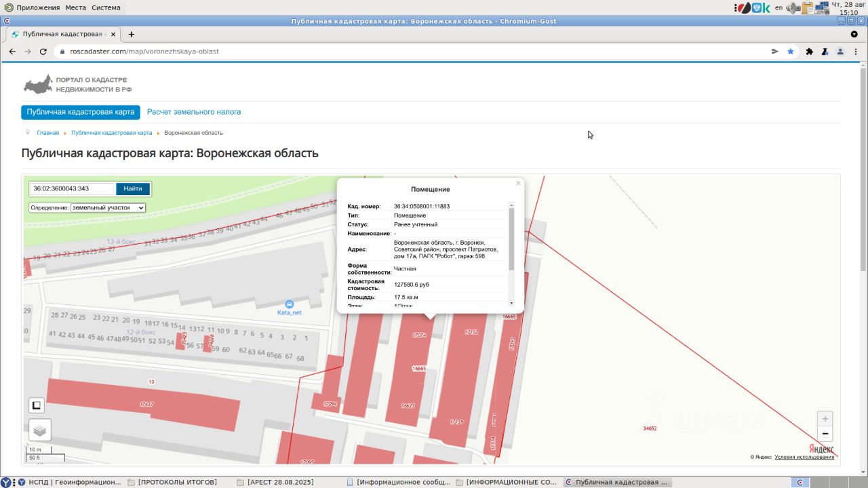Click the cadastral number search field
The height and width of the screenshot is (488, 868).
[x=73, y=189]
